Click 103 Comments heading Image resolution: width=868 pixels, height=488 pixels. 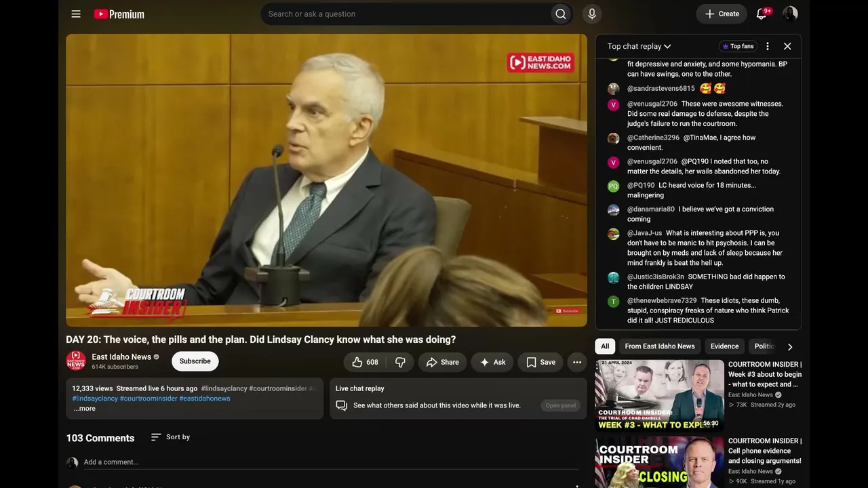point(100,438)
